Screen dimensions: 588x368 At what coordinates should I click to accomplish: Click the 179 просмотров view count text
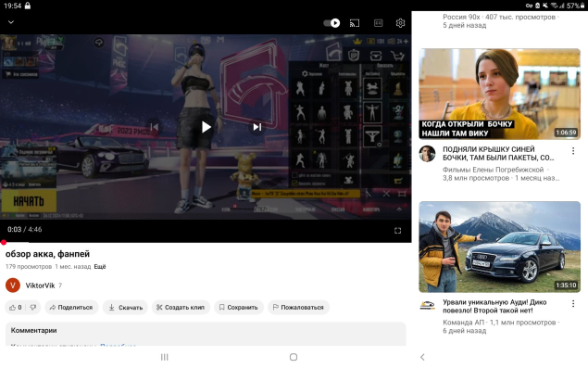(x=29, y=267)
